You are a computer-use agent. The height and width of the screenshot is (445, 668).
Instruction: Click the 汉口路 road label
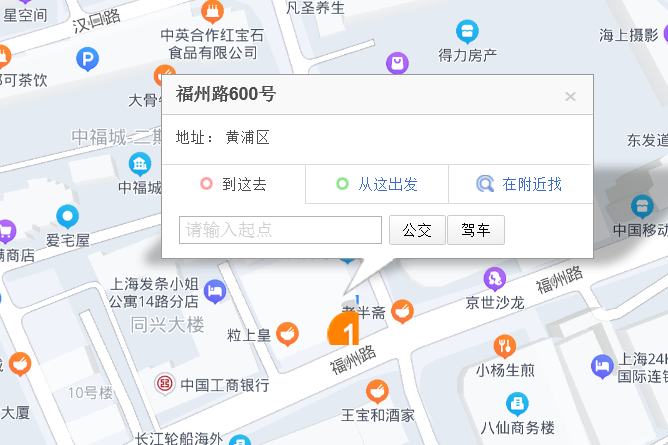pyautogui.click(x=96, y=21)
